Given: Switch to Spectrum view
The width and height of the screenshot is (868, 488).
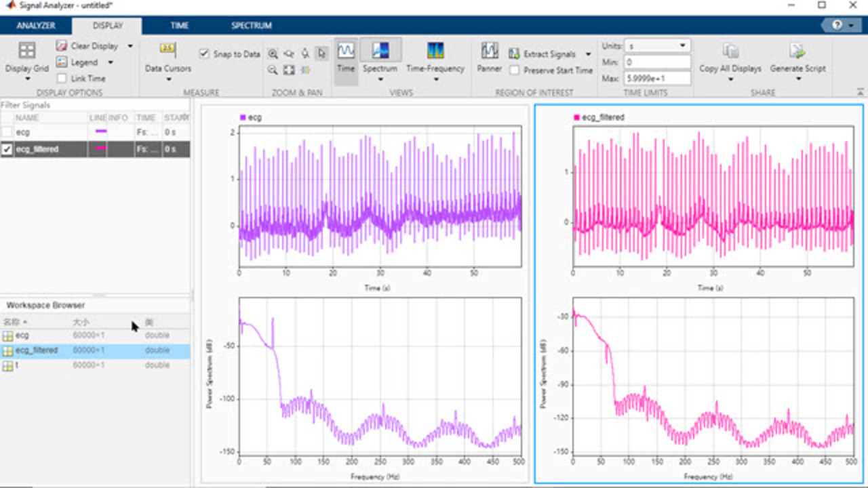Looking at the screenshot, I should click(x=380, y=51).
